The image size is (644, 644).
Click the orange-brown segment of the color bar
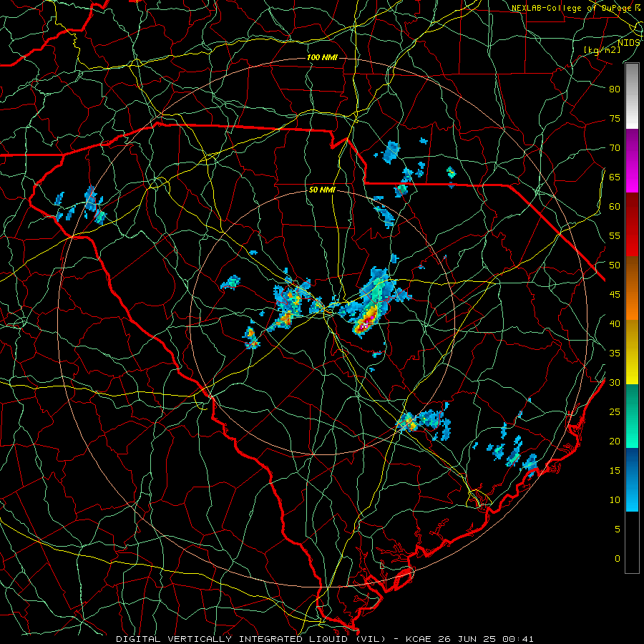pos(632,288)
